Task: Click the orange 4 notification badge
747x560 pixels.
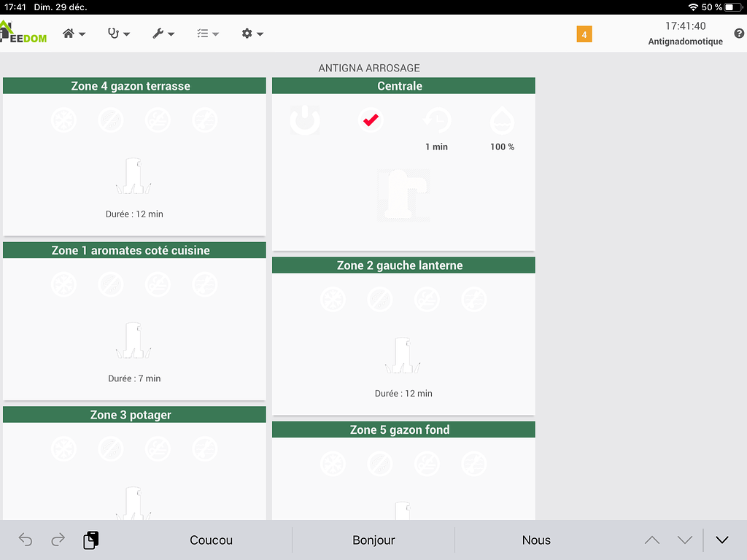Action: (x=584, y=34)
